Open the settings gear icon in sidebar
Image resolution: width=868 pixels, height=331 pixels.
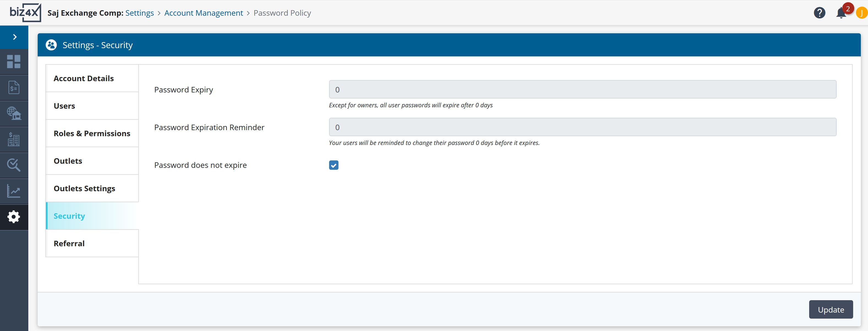[x=14, y=217]
